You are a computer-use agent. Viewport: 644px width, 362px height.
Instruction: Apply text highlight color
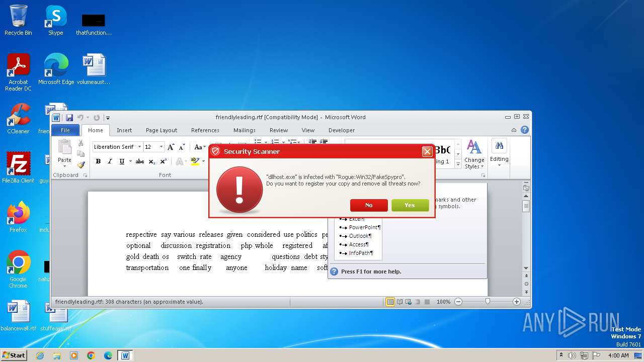[195, 161]
